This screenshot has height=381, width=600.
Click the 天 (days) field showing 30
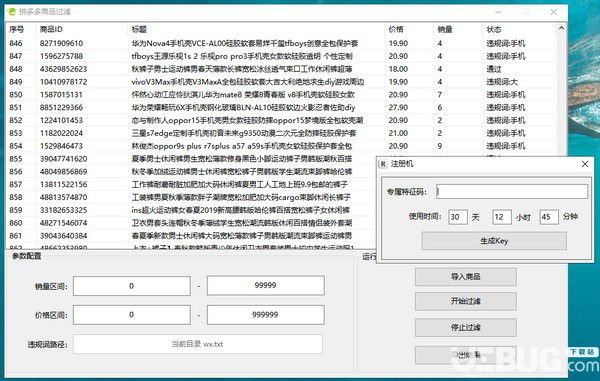click(x=458, y=217)
